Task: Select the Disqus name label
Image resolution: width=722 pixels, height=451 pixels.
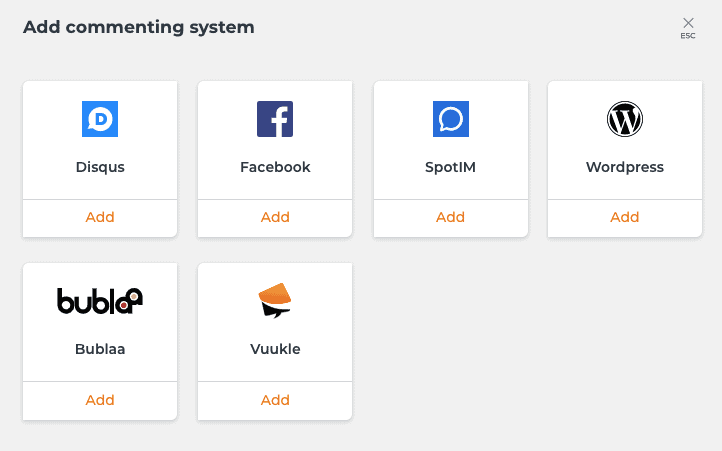Action: (x=100, y=167)
